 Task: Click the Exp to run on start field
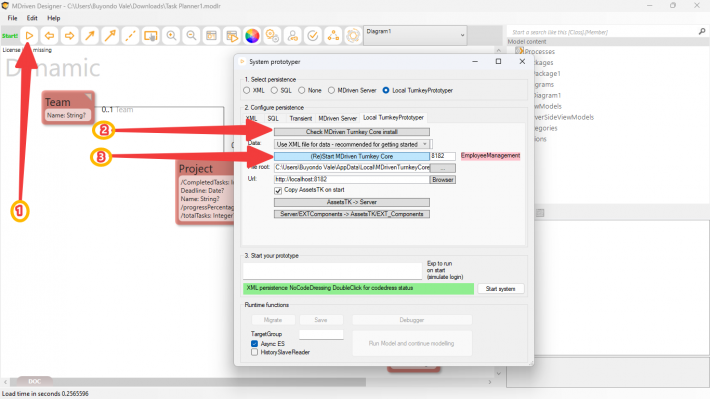332,271
